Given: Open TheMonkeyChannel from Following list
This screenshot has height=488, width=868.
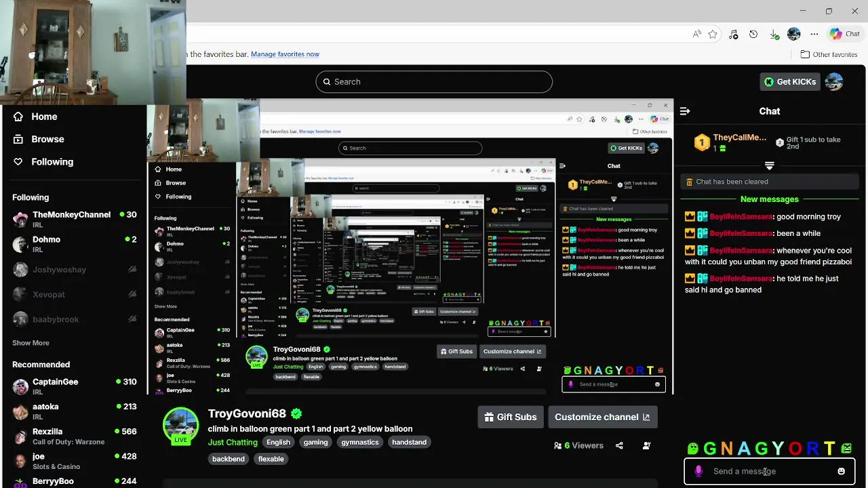Looking at the screenshot, I should pyautogui.click(x=75, y=219).
